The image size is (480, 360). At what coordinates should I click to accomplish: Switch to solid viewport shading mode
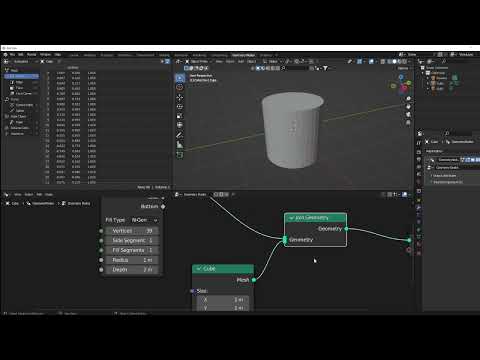(394, 61)
